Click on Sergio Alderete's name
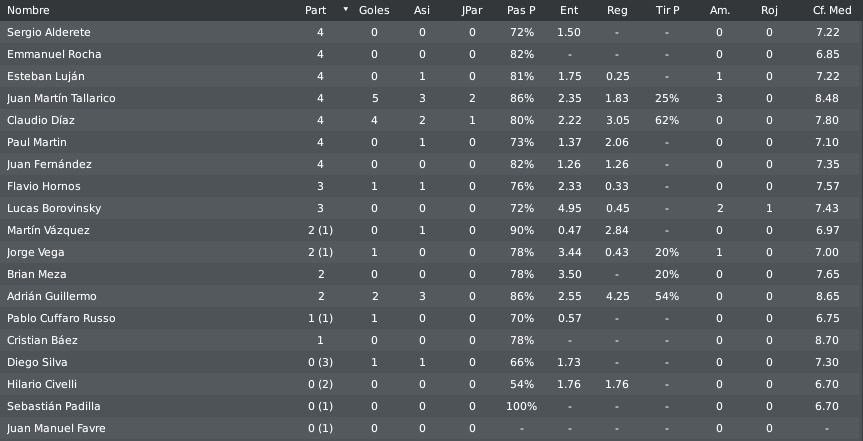 point(48,32)
